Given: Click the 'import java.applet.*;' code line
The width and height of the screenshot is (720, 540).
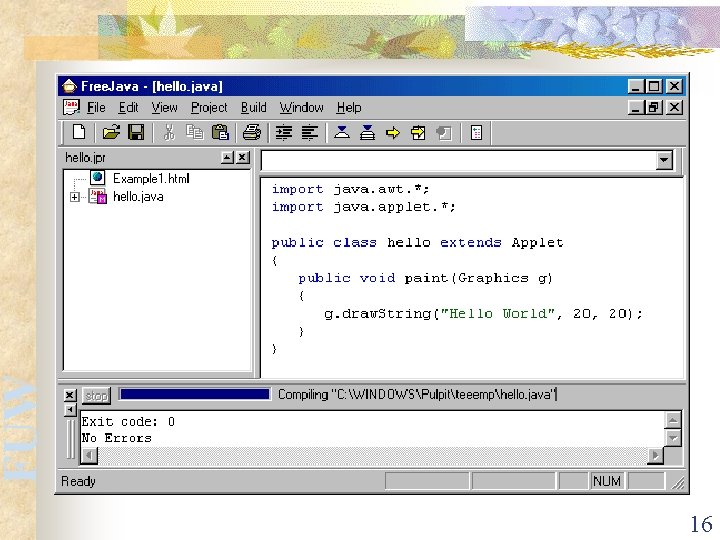Looking at the screenshot, I should click(363, 207).
